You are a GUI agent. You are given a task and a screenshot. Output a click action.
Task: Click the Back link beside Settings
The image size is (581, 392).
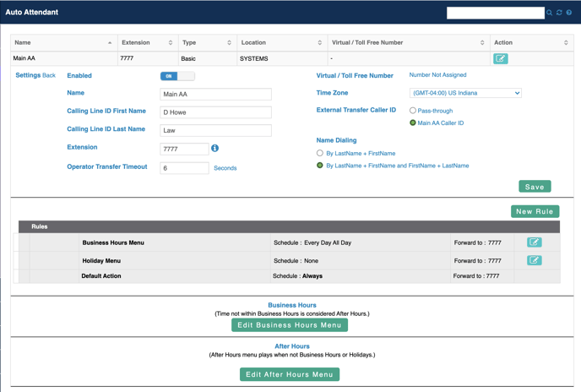pyautogui.click(x=49, y=76)
